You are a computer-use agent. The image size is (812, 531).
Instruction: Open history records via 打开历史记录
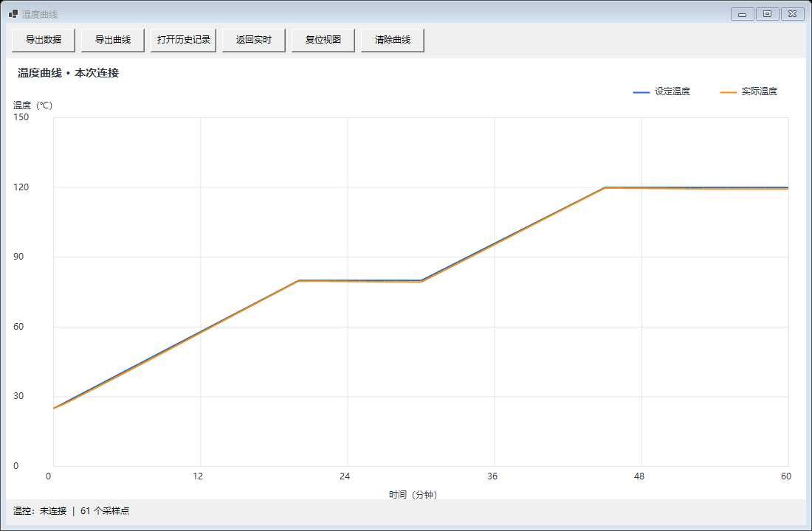pos(183,40)
